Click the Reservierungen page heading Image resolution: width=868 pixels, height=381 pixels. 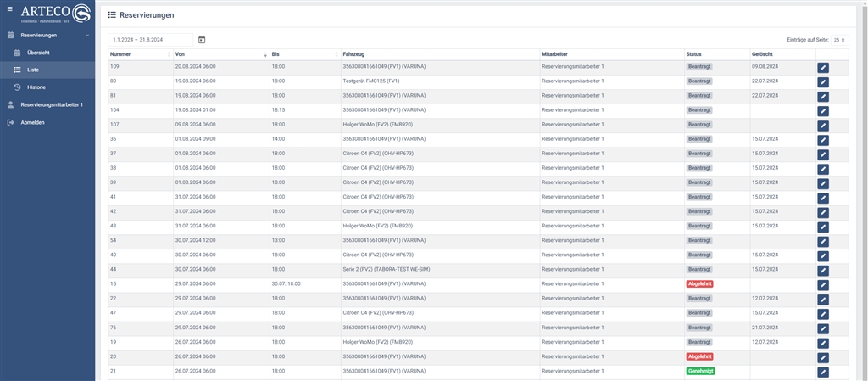click(x=147, y=15)
